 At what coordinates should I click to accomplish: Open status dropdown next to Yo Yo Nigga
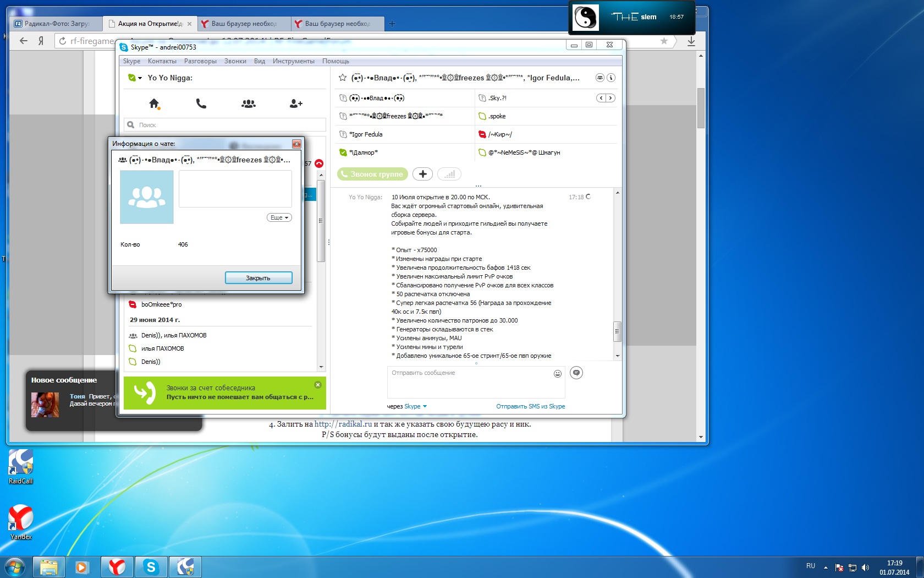tap(140, 78)
